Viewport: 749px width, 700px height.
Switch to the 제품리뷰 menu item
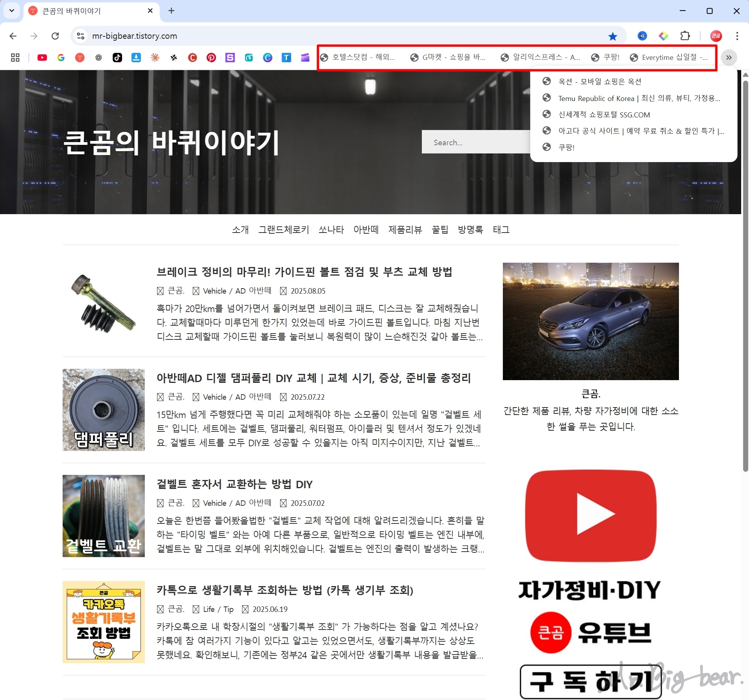[405, 230]
